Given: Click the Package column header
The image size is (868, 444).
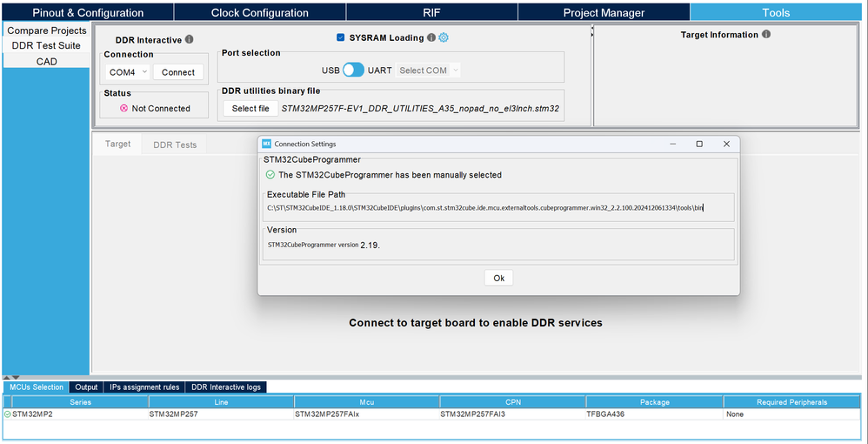Looking at the screenshot, I should (x=654, y=402).
